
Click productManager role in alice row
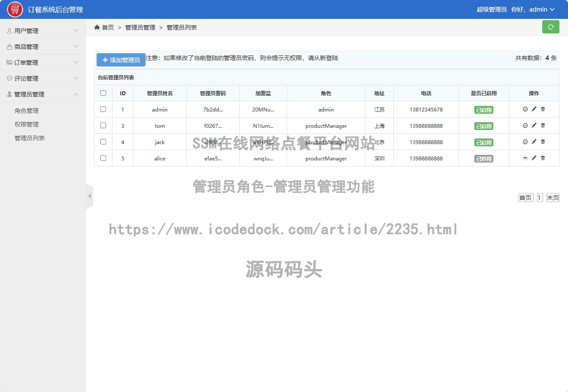(326, 159)
